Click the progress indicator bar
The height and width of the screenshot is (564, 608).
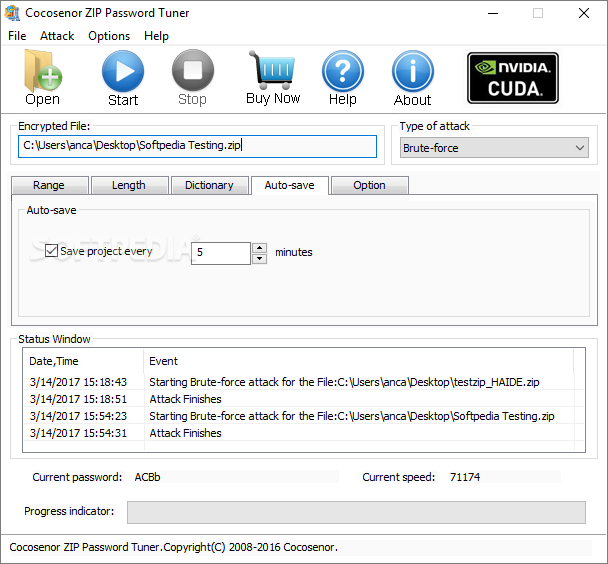click(356, 512)
